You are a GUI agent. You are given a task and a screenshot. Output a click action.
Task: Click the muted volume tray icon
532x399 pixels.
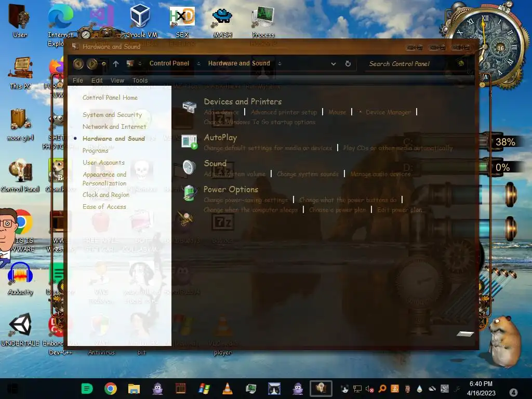[369, 389]
